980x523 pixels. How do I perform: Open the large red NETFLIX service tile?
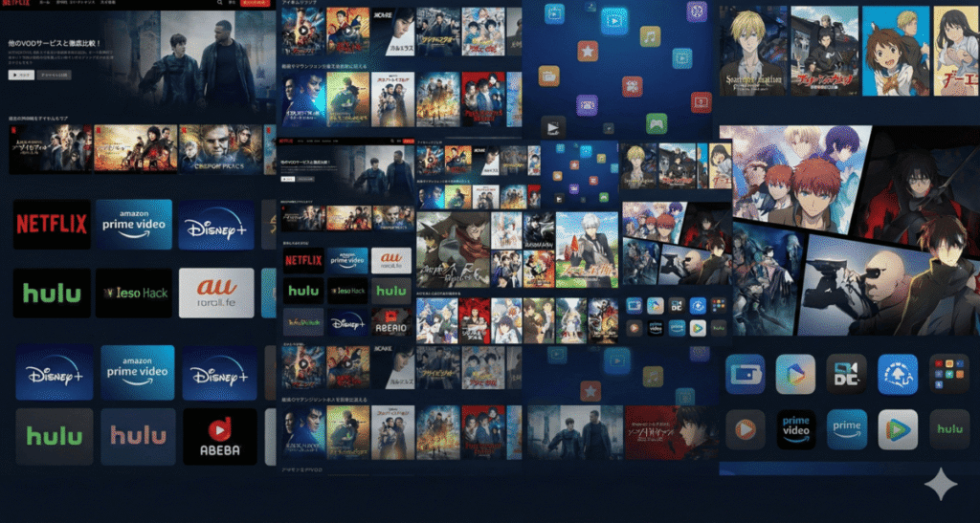pos(51,225)
